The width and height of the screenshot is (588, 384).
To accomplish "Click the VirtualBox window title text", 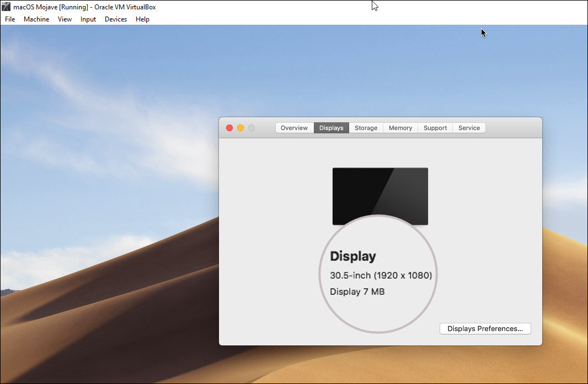I will click(85, 7).
